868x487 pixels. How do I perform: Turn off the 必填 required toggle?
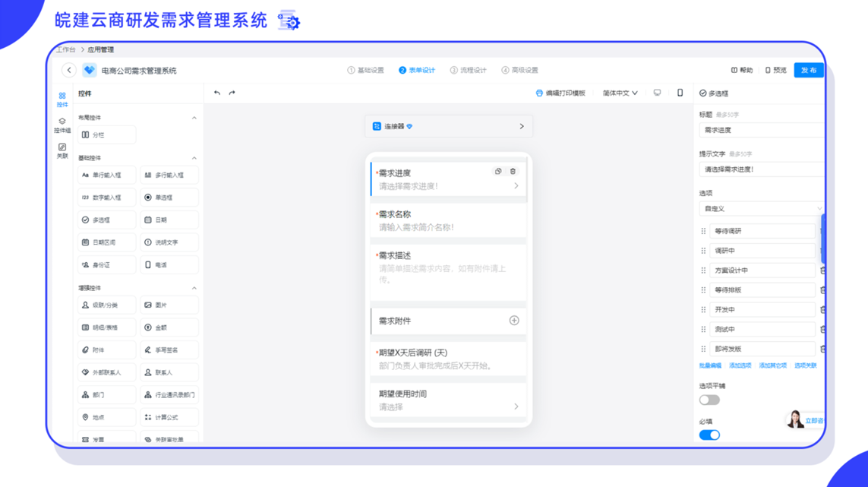click(709, 435)
